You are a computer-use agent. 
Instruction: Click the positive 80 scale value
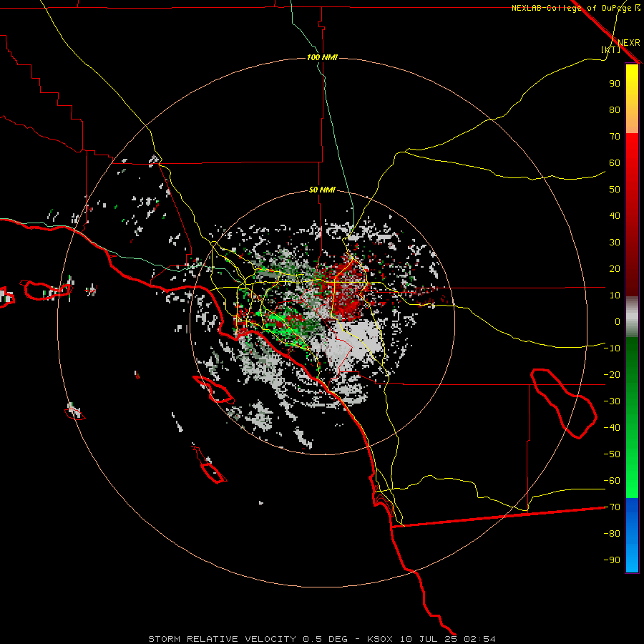615,109
